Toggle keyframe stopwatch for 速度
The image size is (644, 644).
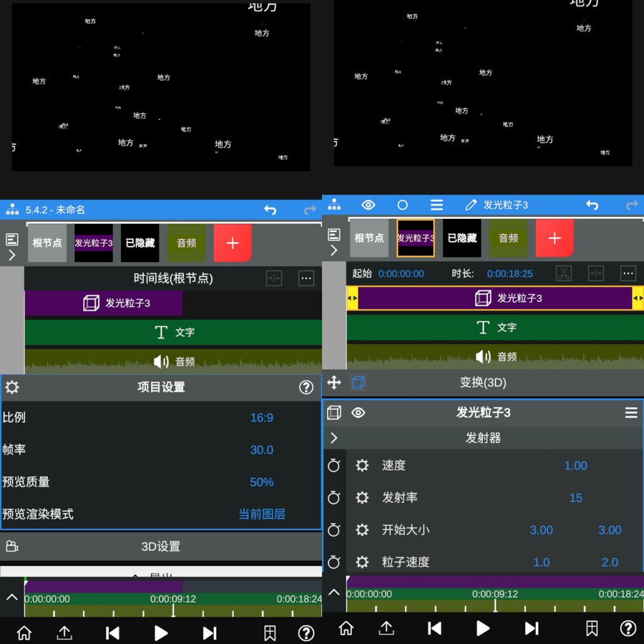pyautogui.click(x=334, y=465)
